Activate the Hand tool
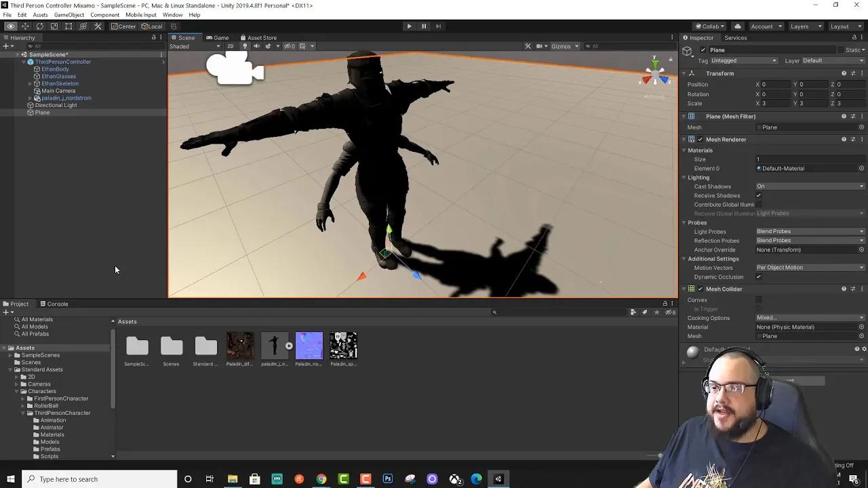 pos(10,26)
